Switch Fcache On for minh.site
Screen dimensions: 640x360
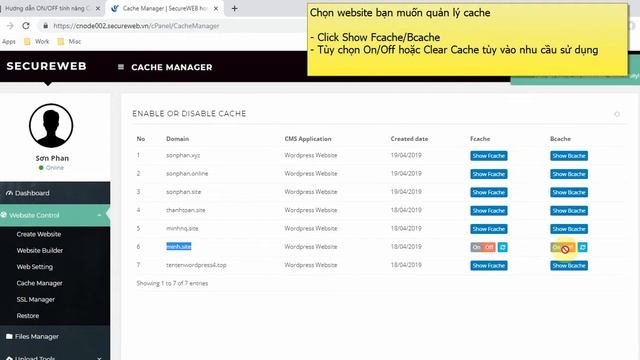476,247
